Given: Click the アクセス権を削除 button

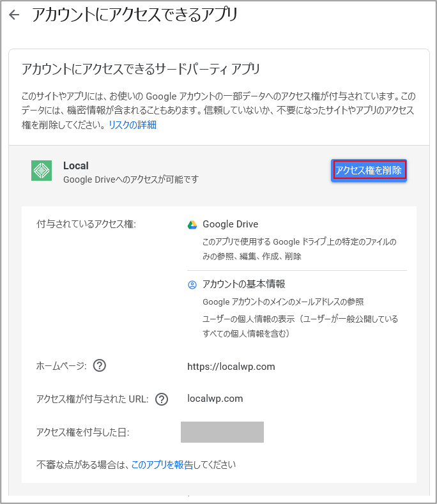Looking at the screenshot, I should click(x=369, y=171).
